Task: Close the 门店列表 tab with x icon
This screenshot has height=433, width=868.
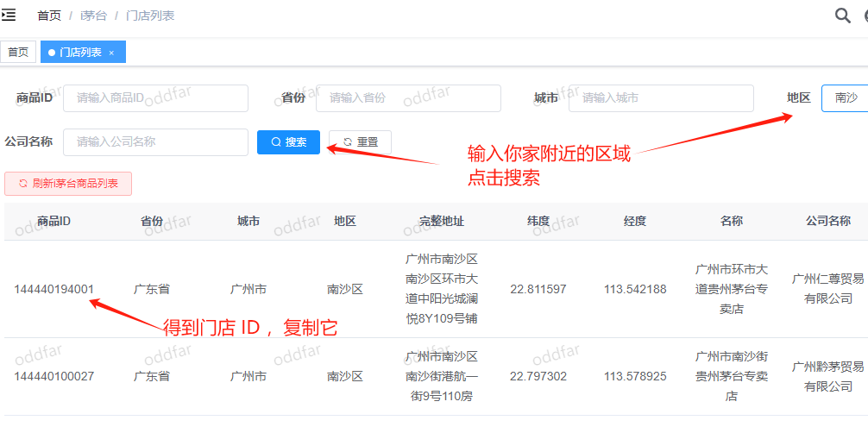Action: (111, 53)
